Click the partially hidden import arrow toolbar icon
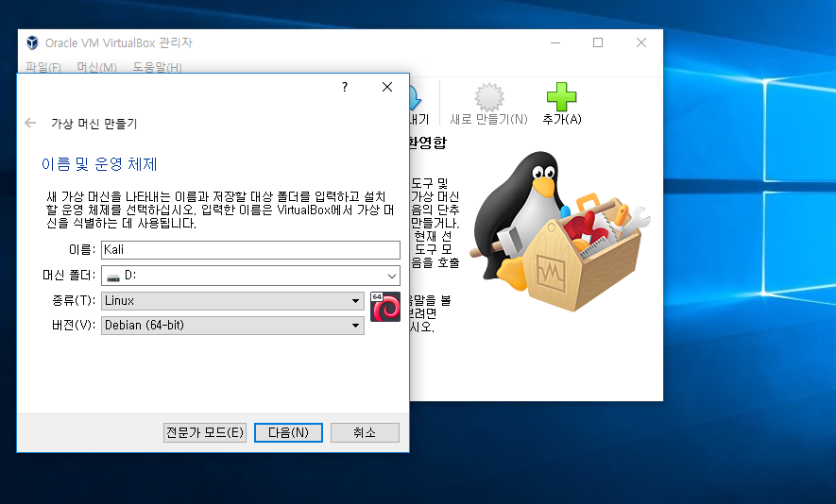 point(416,98)
